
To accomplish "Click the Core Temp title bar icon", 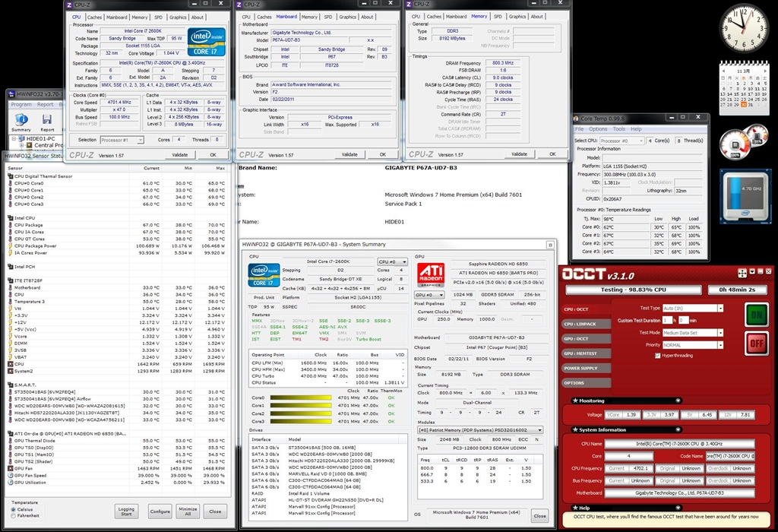I will [576, 119].
